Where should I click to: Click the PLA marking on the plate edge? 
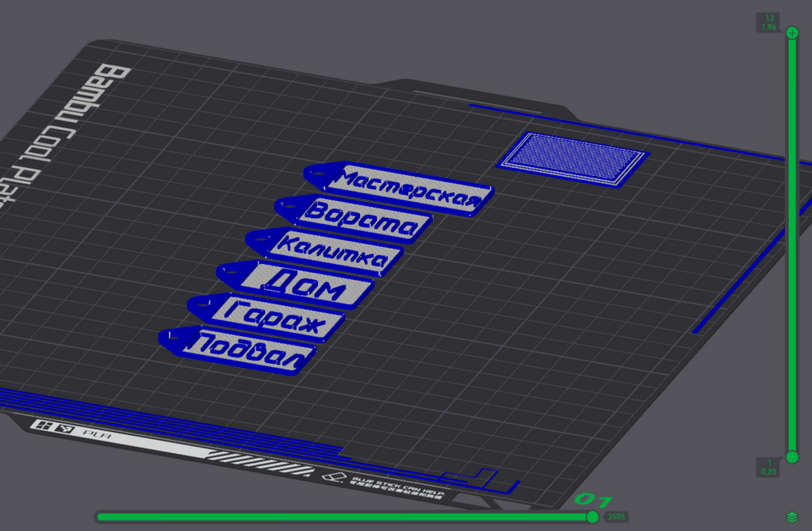click(x=98, y=434)
